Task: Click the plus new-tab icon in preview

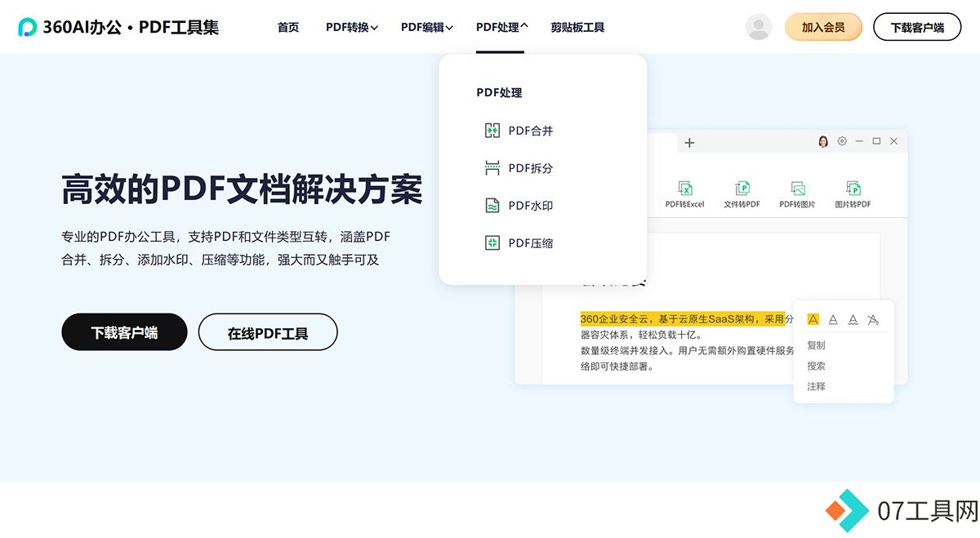Action: (689, 143)
